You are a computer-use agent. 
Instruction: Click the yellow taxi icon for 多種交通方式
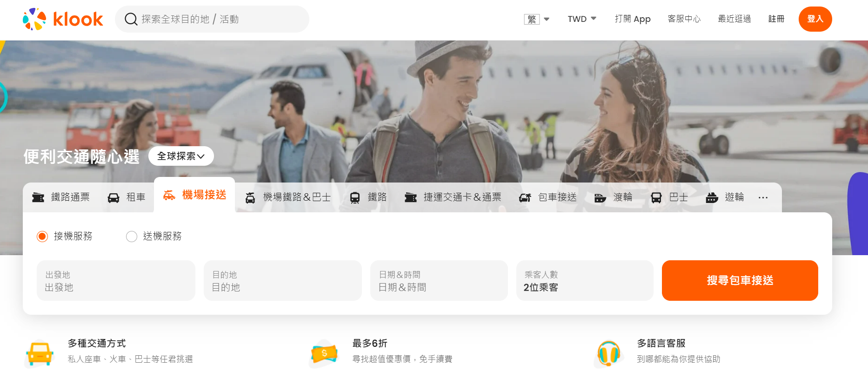click(40, 353)
